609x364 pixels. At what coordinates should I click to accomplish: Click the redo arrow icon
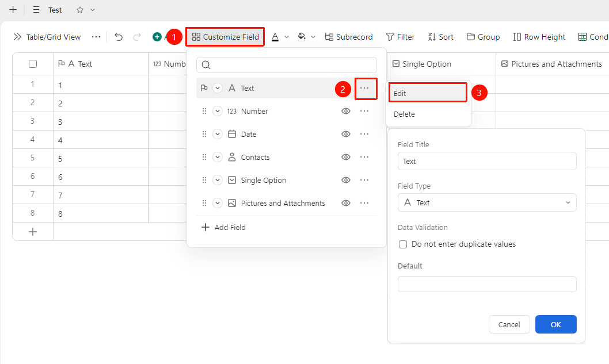coord(137,37)
